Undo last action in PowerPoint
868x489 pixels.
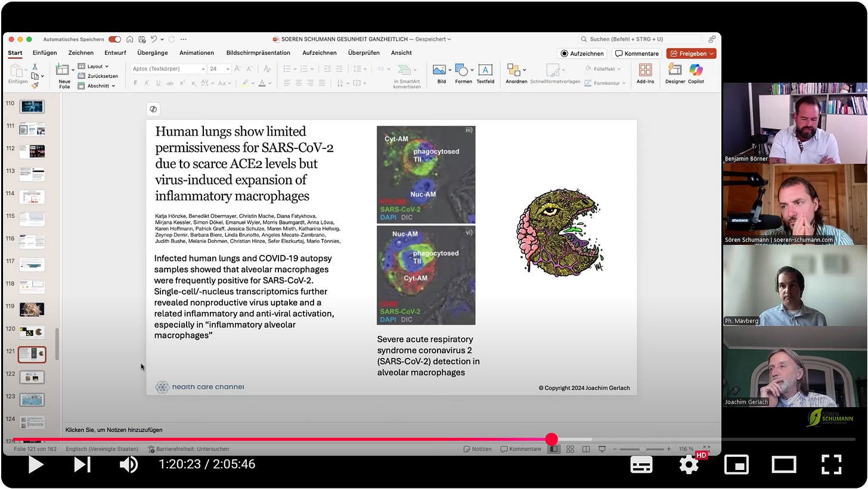(x=154, y=39)
